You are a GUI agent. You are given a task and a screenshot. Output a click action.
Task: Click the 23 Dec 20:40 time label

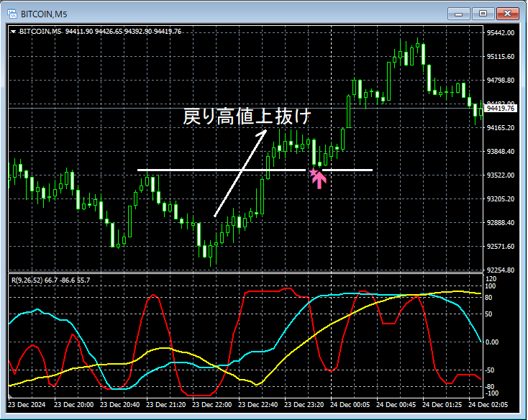[120, 404]
